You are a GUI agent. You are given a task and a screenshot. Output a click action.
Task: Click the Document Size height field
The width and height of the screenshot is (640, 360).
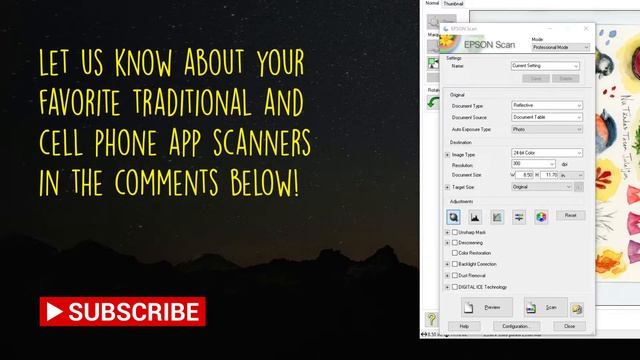[x=549, y=175]
